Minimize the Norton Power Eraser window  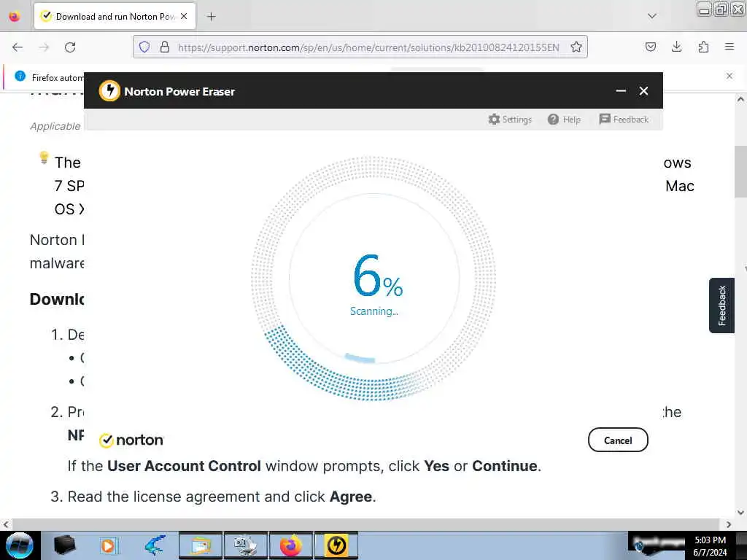tap(621, 91)
